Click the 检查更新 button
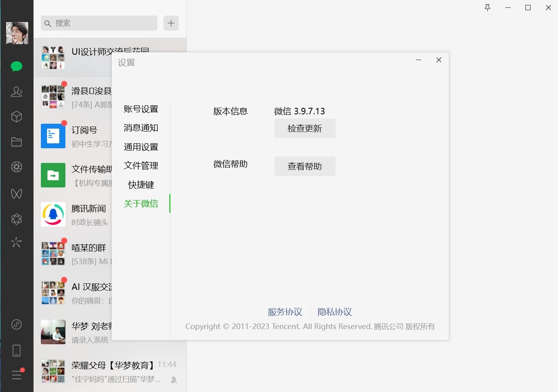Screen dimensions: 558x392 coord(305,128)
